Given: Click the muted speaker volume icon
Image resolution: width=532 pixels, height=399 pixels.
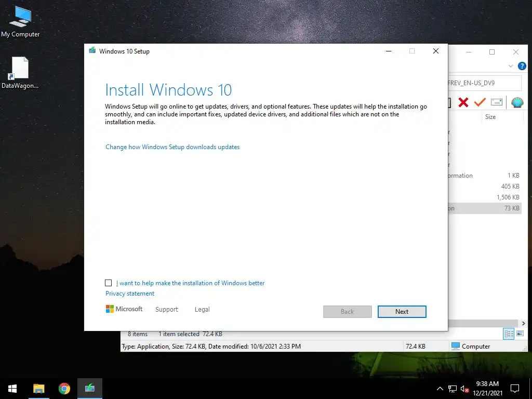Looking at the screenshot, I should [x=464, y=389].
